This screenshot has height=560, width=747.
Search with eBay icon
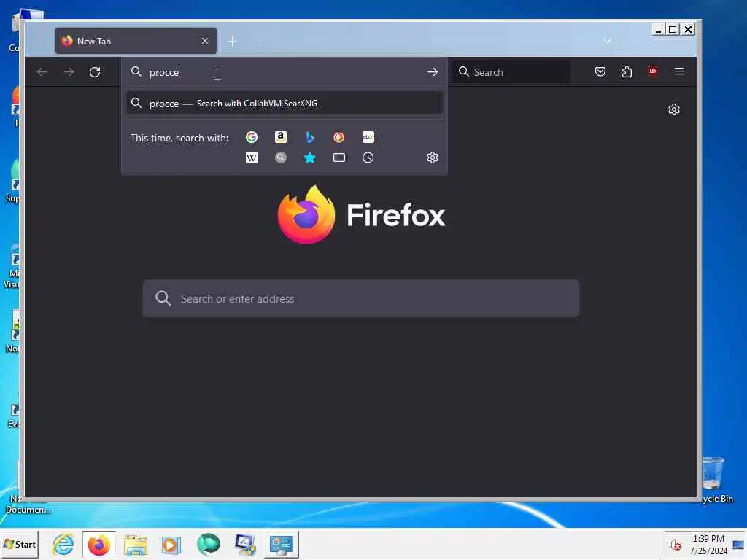click(x=368, y=137)
